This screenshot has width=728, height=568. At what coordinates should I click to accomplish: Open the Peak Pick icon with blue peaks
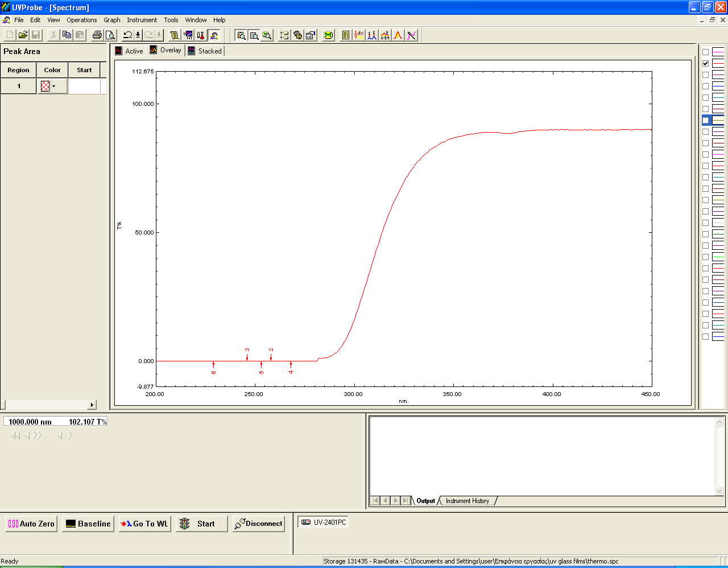tap(371, 35)
